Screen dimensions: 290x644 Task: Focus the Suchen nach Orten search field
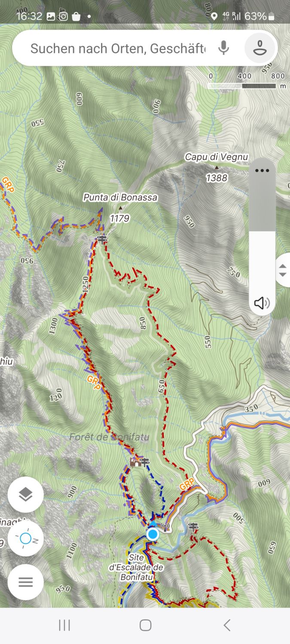pos(118,48)
